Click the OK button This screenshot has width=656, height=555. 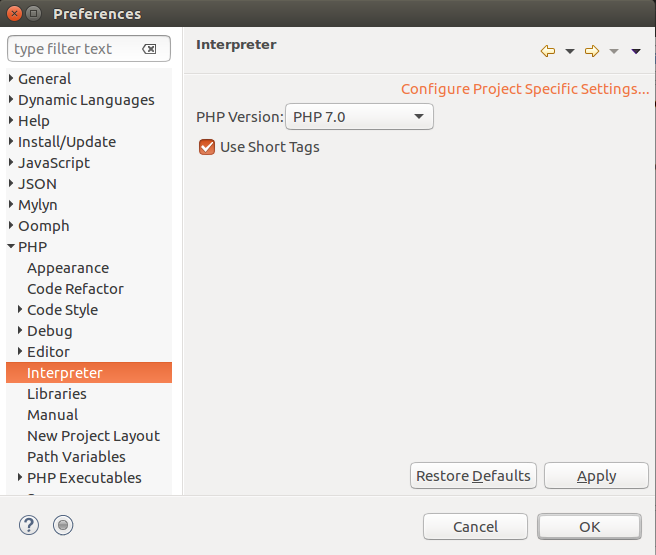coord(589,527)
